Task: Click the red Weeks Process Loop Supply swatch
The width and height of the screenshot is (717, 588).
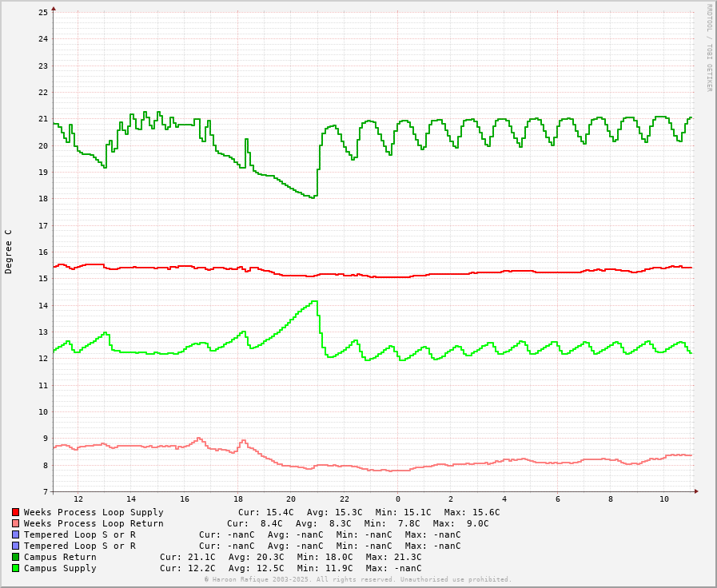Action: 15,512
